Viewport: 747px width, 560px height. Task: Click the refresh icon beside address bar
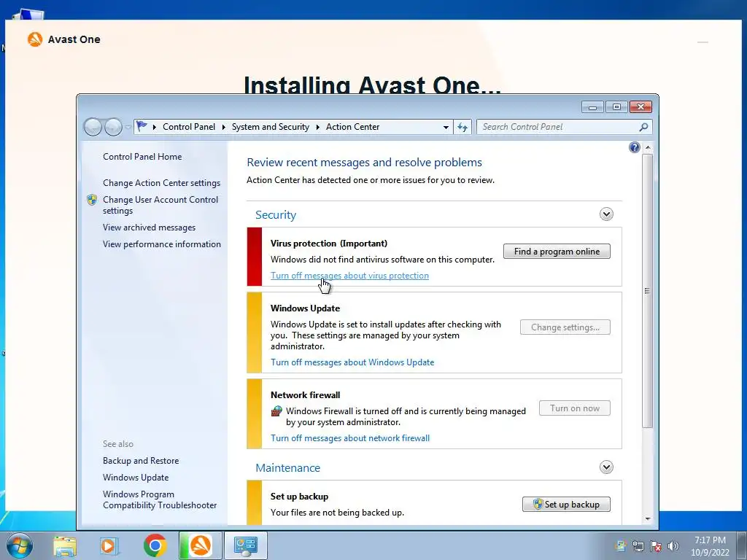pyautogui.click(x=462, y=127)
